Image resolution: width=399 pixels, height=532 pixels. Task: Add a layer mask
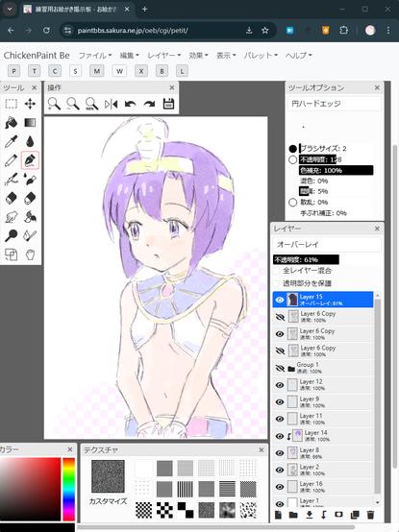[x=338, y=515]
